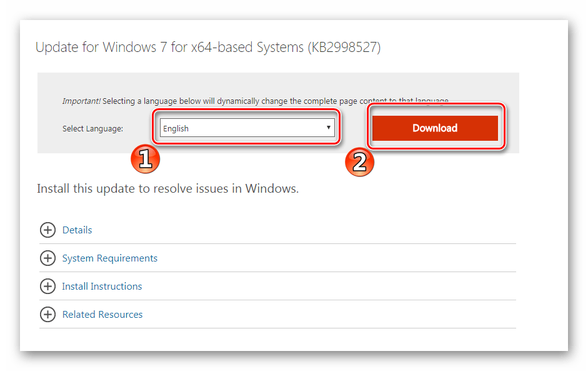This screenshot has width=588, height=371.
Task: Click the plus icon beside Install Instructions
Action: [47, 287]
